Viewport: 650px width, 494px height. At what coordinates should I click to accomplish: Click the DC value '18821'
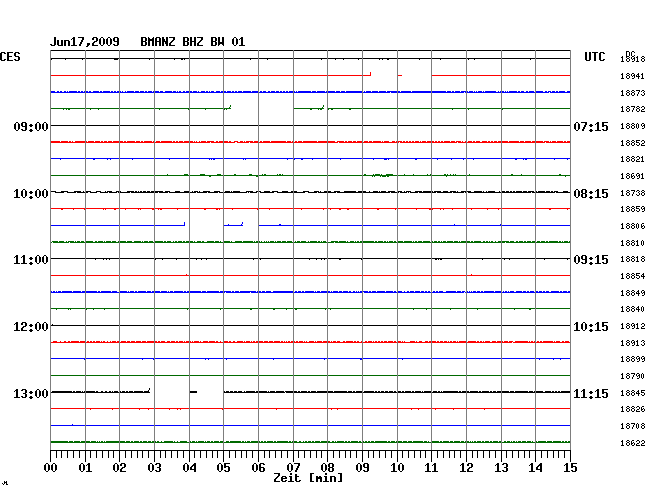(633, 159)
